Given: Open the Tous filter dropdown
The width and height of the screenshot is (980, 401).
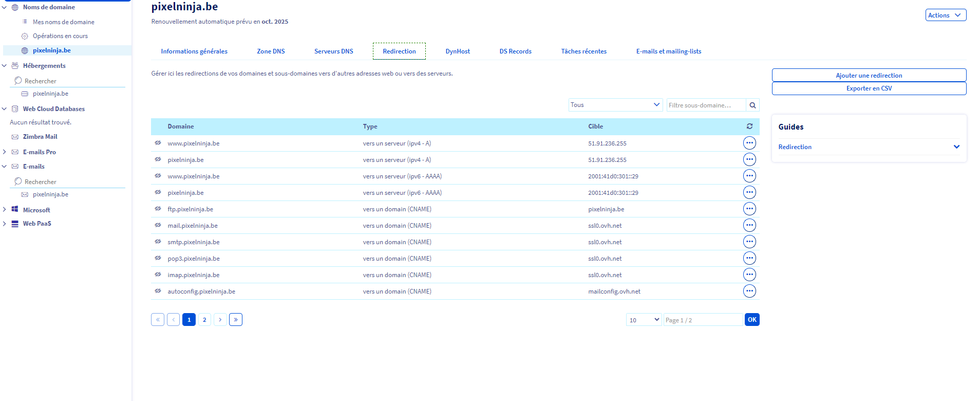Looking at the screenshot, I should pyautogui.click(x=615, y=105).
